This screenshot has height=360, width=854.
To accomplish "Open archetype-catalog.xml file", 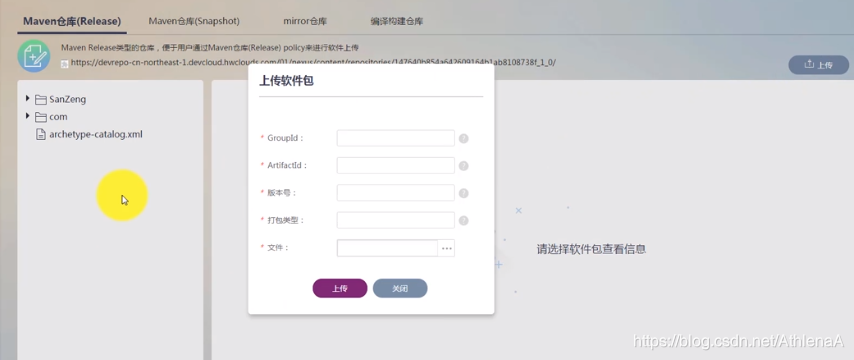I will (x=96, y=134).
